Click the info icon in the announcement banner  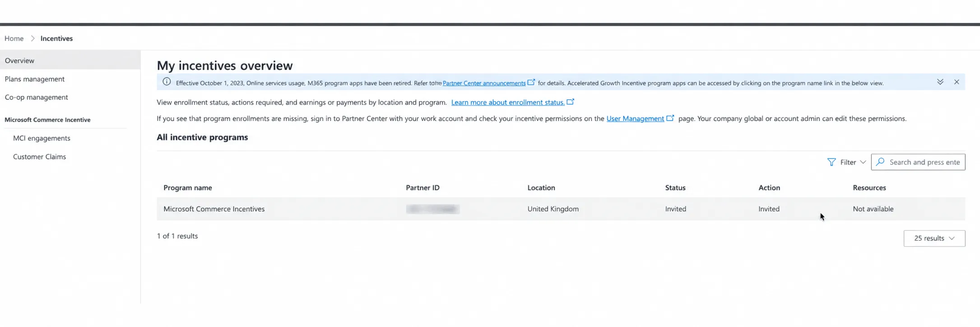(x=167, y=82)
